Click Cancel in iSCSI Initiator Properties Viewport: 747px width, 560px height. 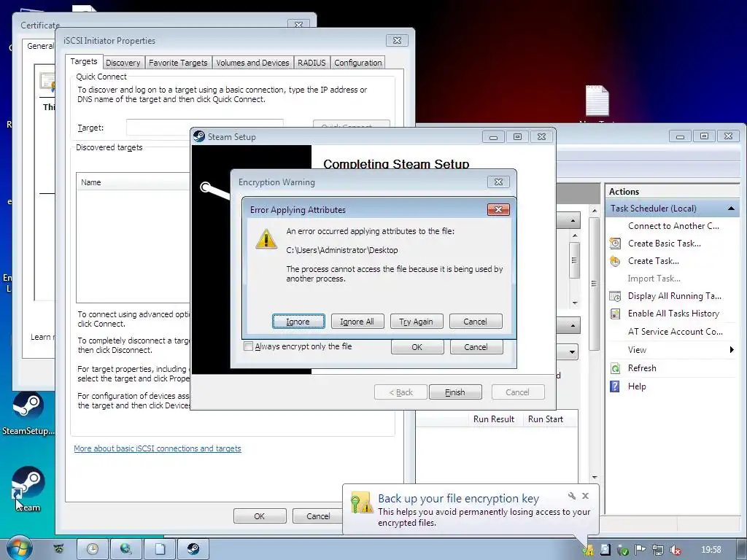pyautogui.click(x=318, y=516)
